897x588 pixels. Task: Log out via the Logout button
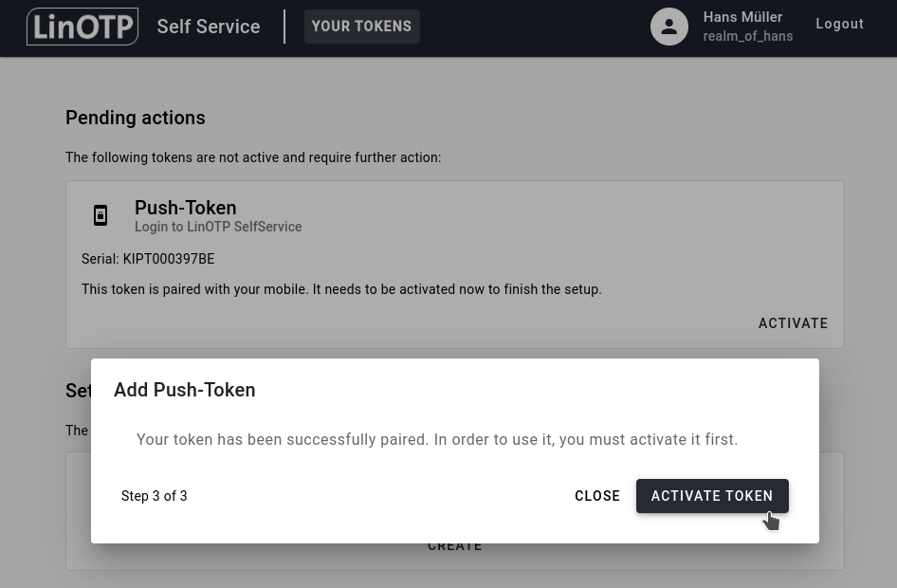coord(839,24)
